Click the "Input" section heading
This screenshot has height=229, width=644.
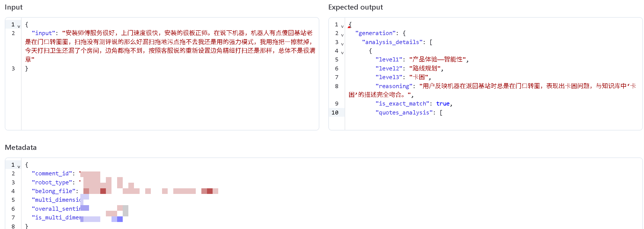13,7
